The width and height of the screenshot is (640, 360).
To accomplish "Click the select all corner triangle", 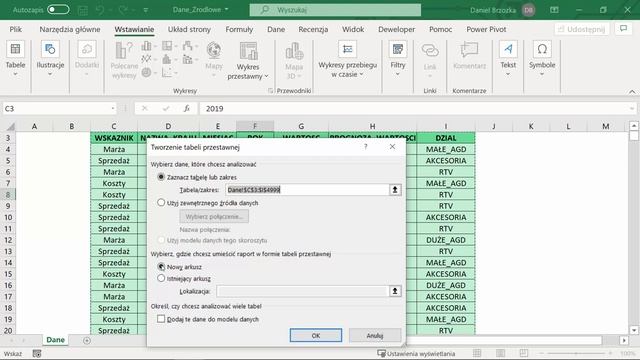I will [10, 127].
